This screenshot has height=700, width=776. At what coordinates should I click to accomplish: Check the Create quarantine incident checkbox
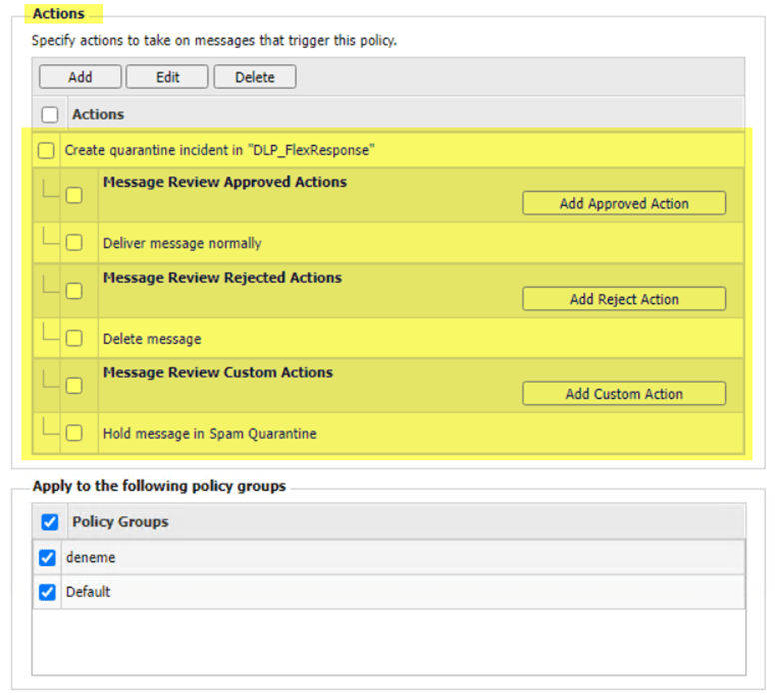(46, 151)
